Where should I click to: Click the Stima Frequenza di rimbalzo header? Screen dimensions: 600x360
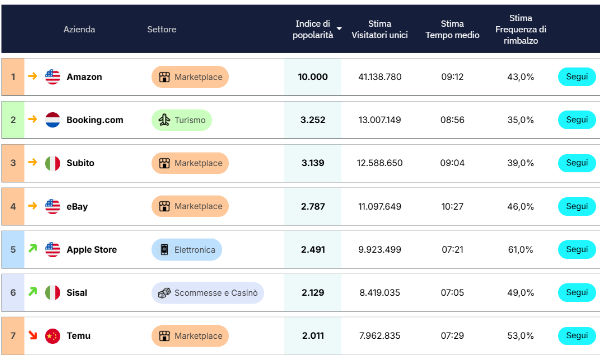tap(520, 29)
